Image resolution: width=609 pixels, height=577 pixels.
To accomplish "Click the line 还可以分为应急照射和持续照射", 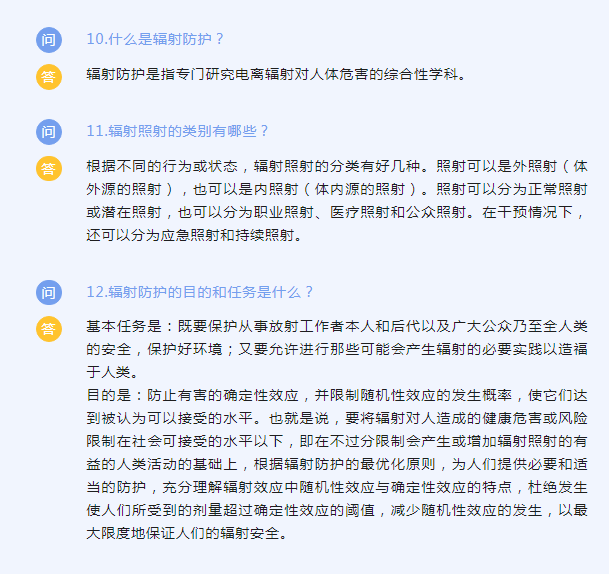I will tap(194, 235).
